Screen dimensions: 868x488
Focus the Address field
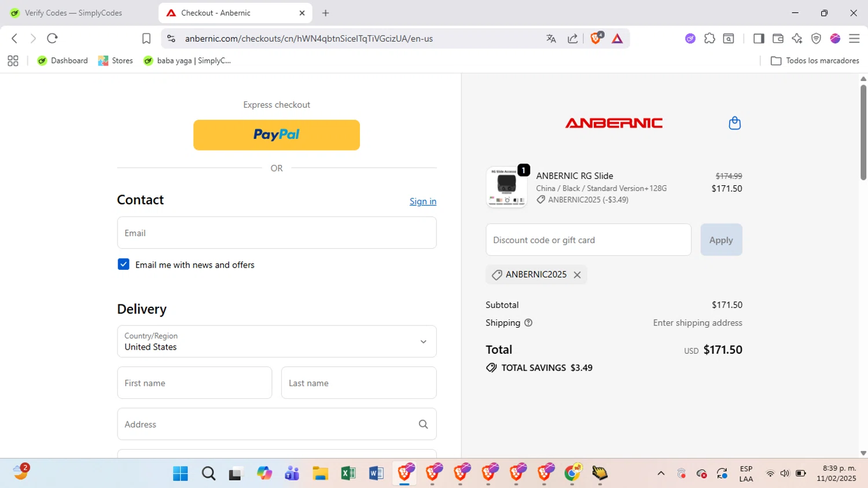pos(277,424)
